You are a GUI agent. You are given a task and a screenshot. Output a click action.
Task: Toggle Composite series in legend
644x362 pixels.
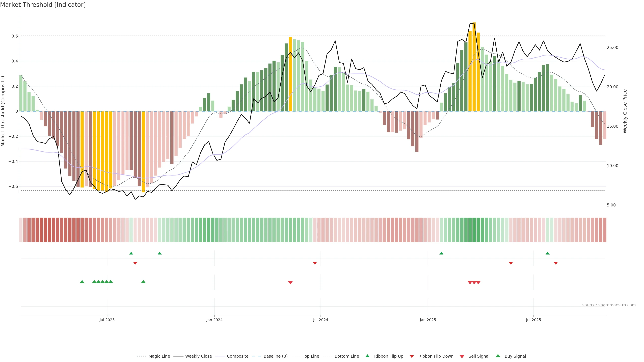tap(237, 356)
